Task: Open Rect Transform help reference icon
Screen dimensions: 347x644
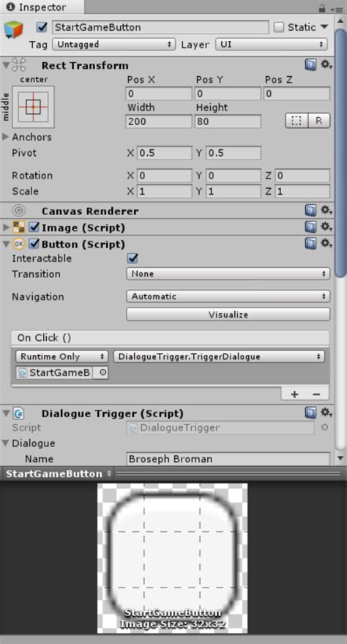Action: tap(310, 65)
